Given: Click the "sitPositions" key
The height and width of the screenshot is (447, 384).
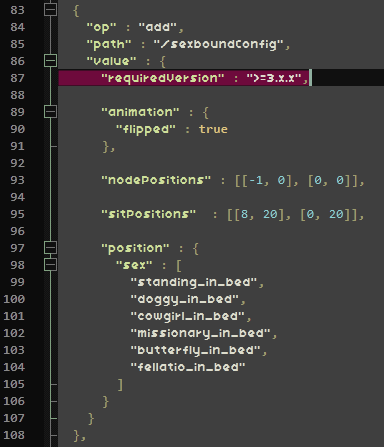Looking at the screenshot, I should (149, 214).
